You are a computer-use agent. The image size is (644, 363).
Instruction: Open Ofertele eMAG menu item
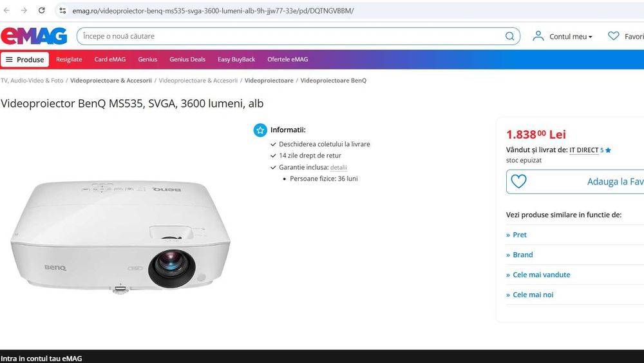287,59
